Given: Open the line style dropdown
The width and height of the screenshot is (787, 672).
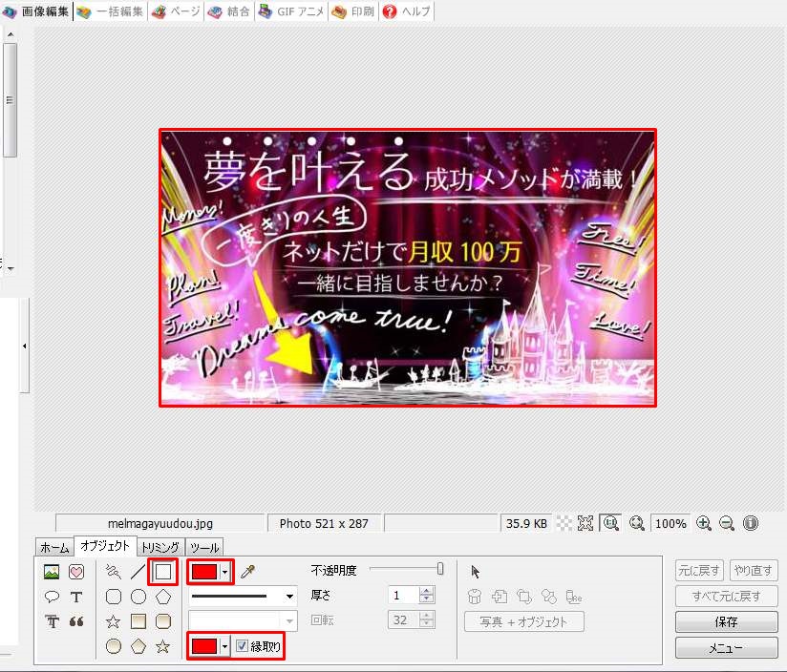Looking at the screenshot, I should coord(290,596).
